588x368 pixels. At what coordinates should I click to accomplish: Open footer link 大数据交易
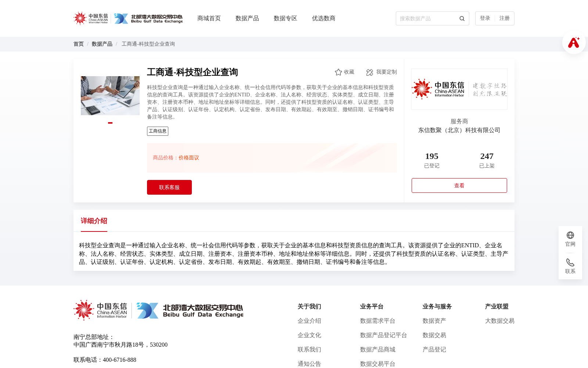pos(500,321)
